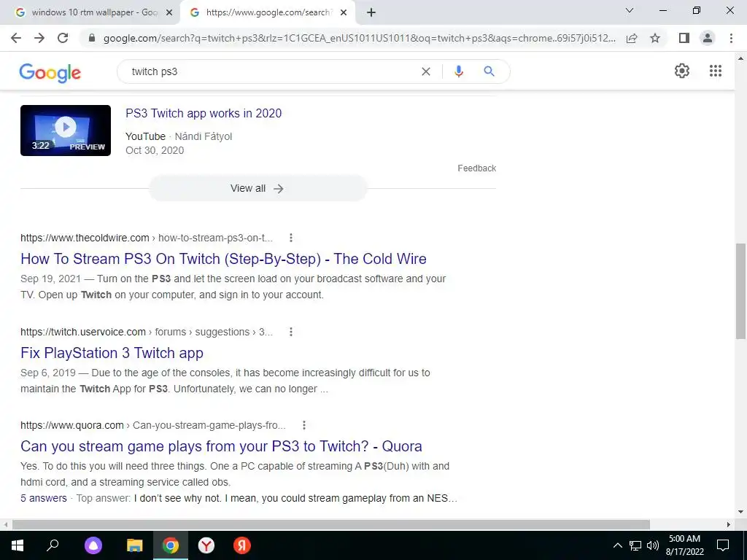747x560 pixels.
Task: Open a new browser tab
Action: tap(371, 13)
